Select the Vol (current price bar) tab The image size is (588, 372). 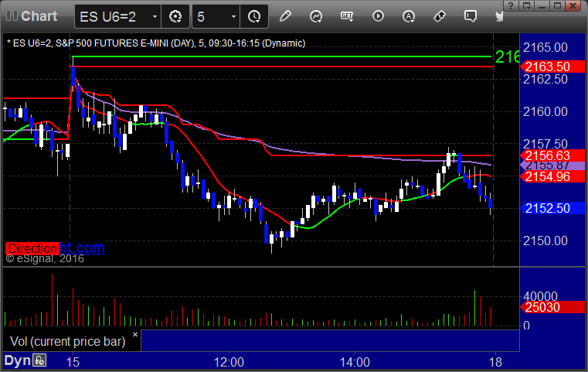point(67,341)
